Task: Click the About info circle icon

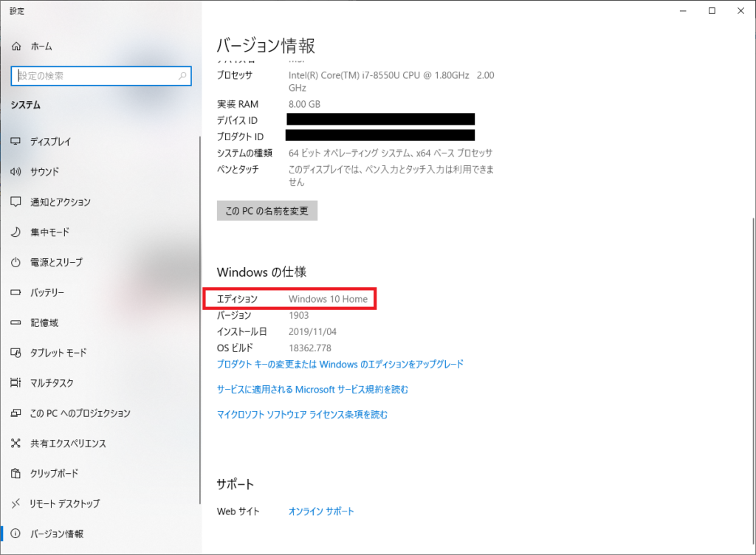Action: click(x=16, y=534)
